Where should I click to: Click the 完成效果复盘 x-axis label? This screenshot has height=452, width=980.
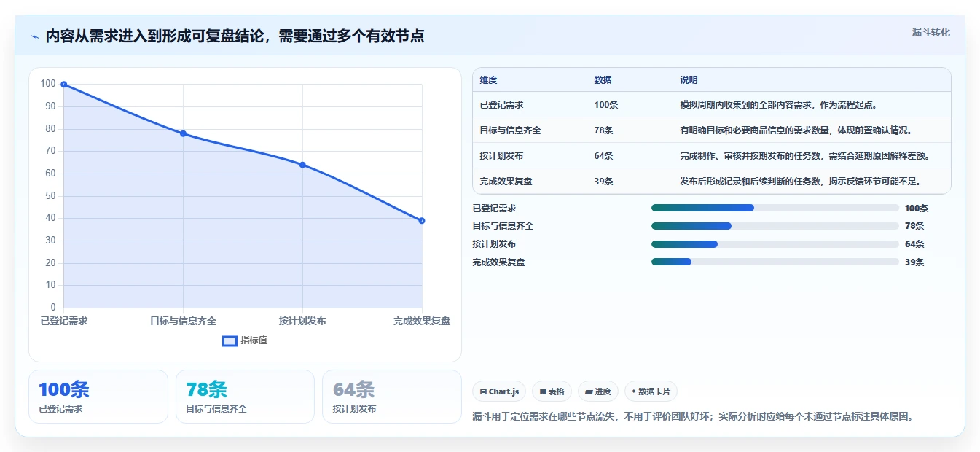(x=422, y=321)
